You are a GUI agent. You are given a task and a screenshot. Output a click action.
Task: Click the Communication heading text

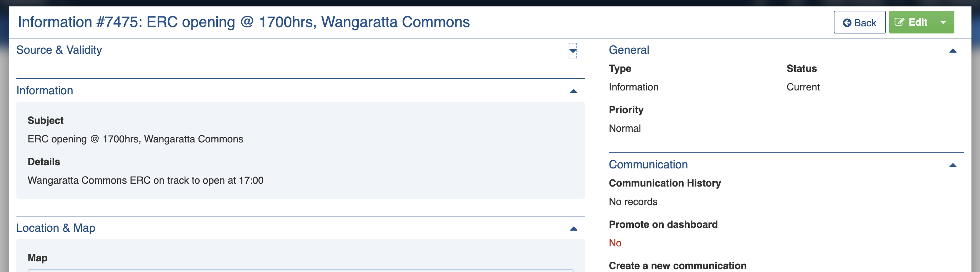tap(648, 165)
